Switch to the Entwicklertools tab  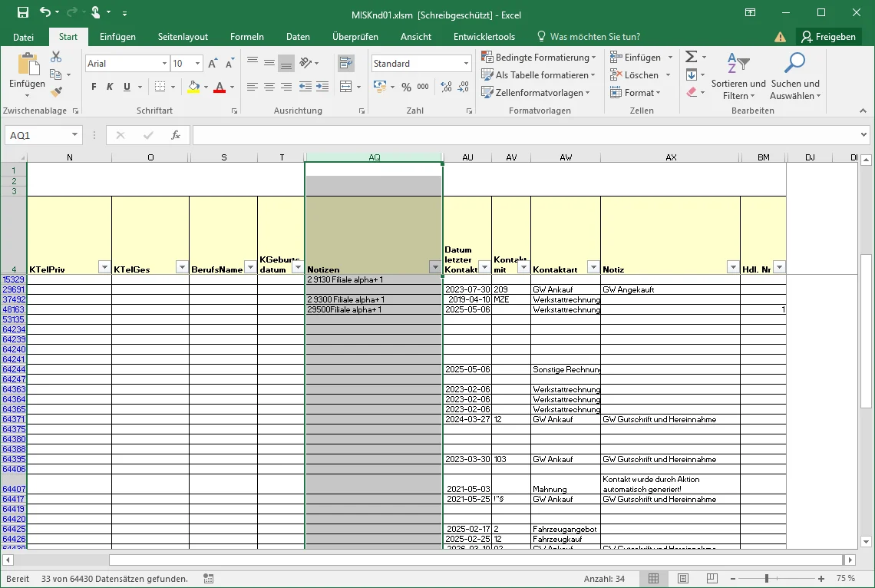484,37
